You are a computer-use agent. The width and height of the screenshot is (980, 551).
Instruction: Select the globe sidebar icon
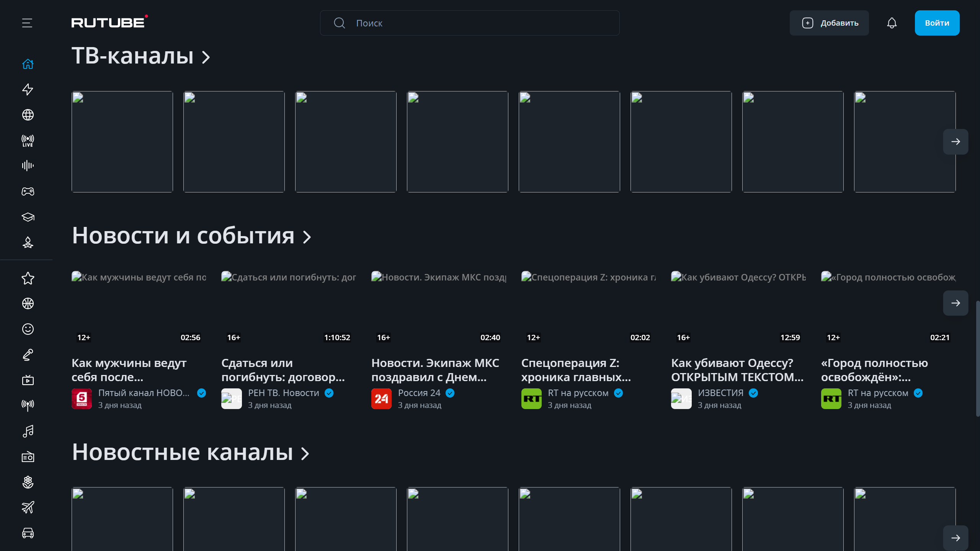tap(28, 115)
